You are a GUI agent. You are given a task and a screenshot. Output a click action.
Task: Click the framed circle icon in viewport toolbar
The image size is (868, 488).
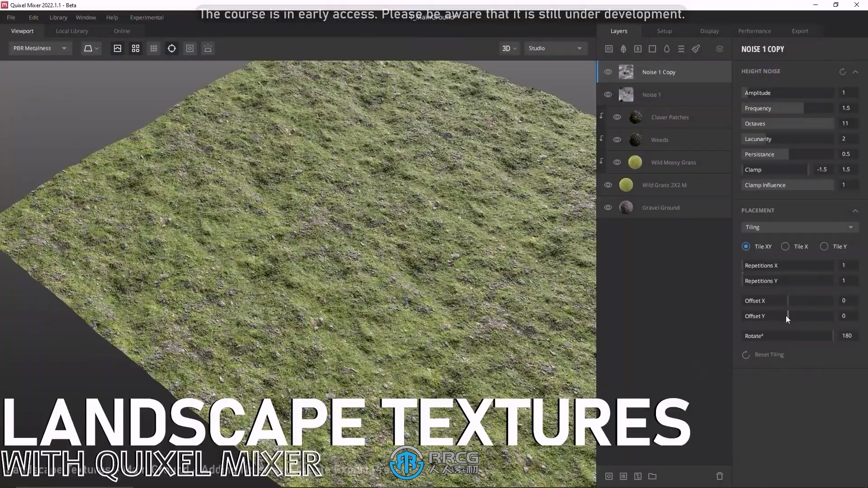pyautogui.click(x=190, y=48)
